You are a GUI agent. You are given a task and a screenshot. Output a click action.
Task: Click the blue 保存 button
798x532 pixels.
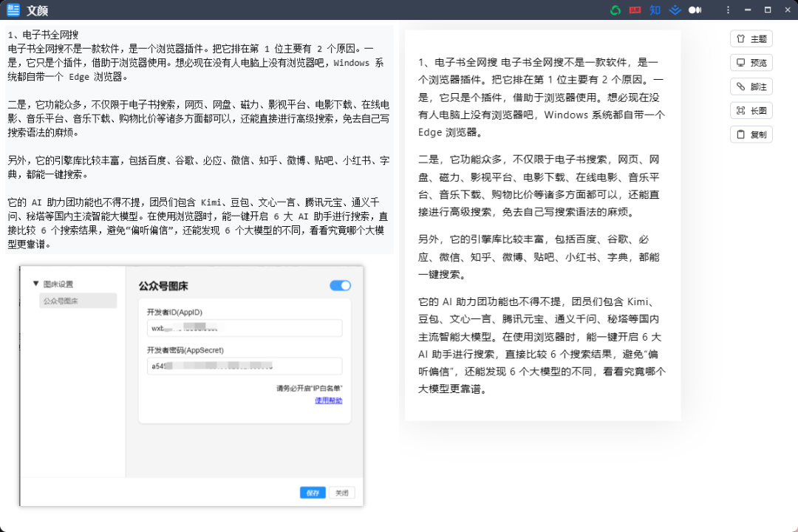pyautogui.click(x=313, y=493)
